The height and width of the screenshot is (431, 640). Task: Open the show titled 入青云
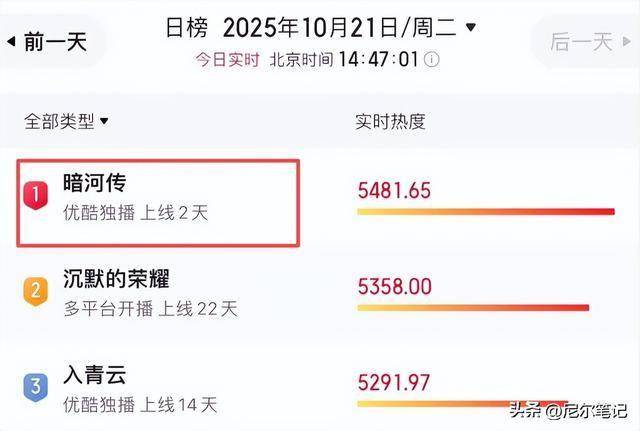pos(94,375)
